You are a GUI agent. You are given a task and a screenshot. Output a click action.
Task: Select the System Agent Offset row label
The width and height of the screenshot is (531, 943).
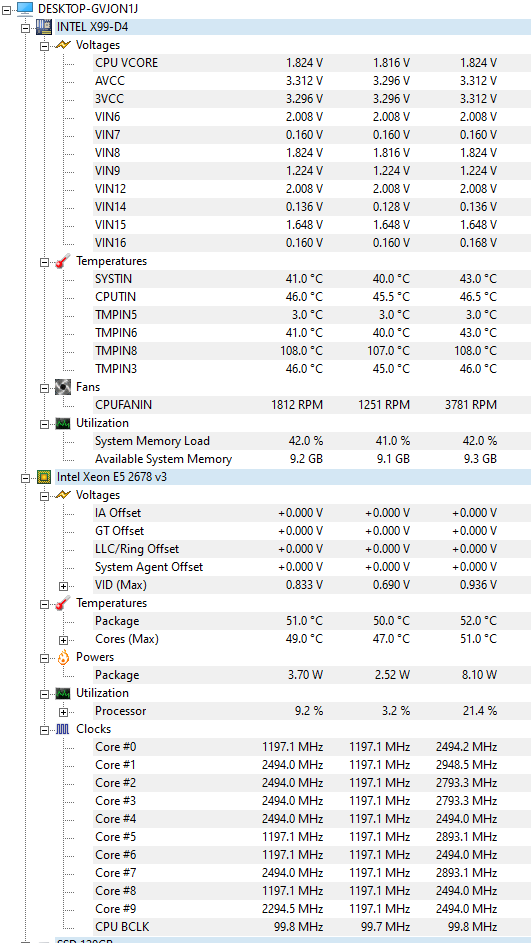149,568
